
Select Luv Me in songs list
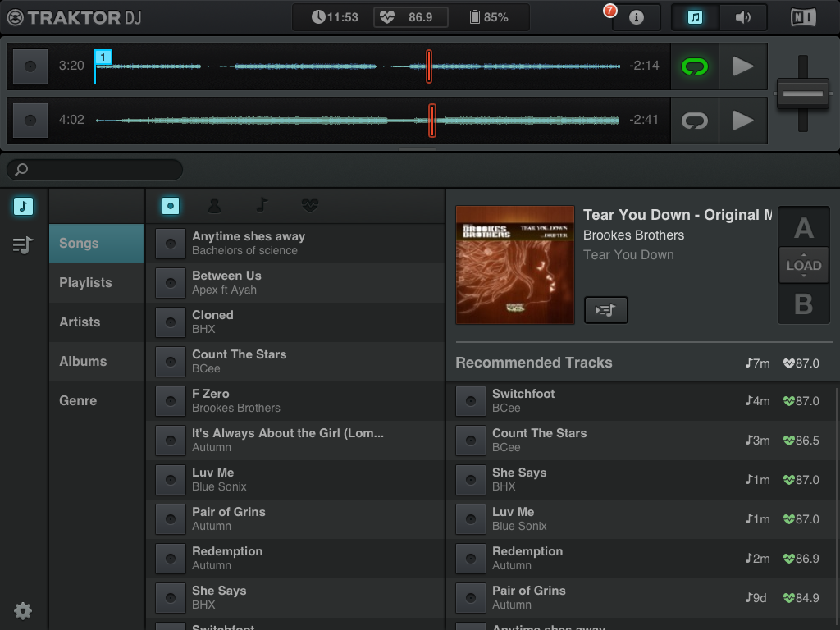(295, 479)
